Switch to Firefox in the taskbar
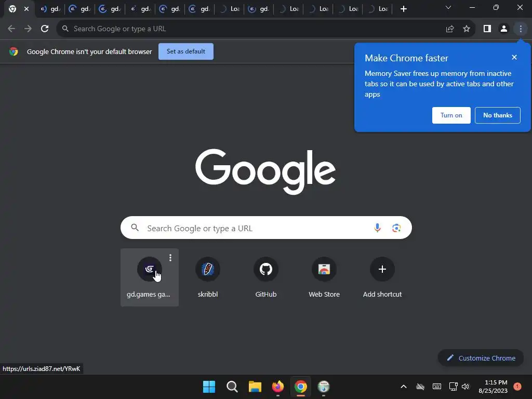This screenshot has height=399, width=532. [278, 387]
